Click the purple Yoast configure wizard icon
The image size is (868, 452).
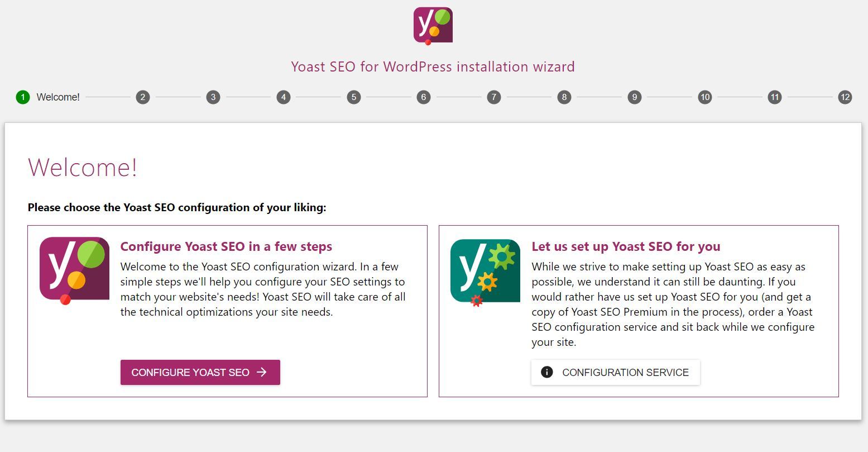[x=74, y=270]
